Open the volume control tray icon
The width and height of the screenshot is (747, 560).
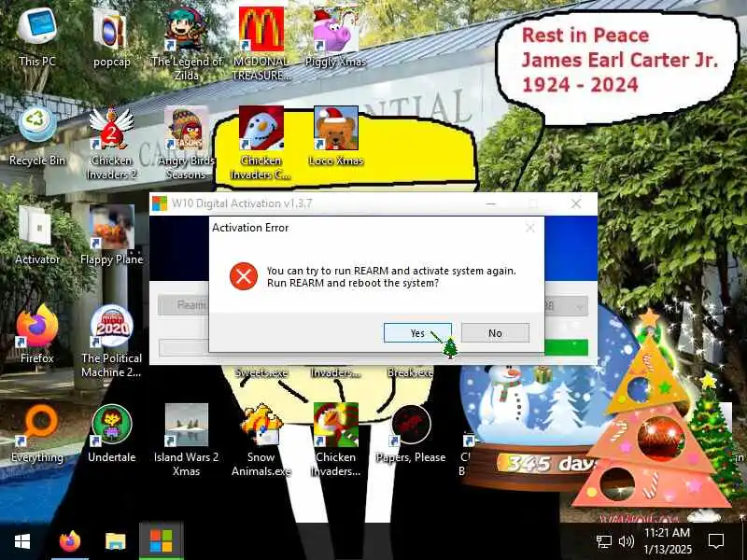coord(626,541)
